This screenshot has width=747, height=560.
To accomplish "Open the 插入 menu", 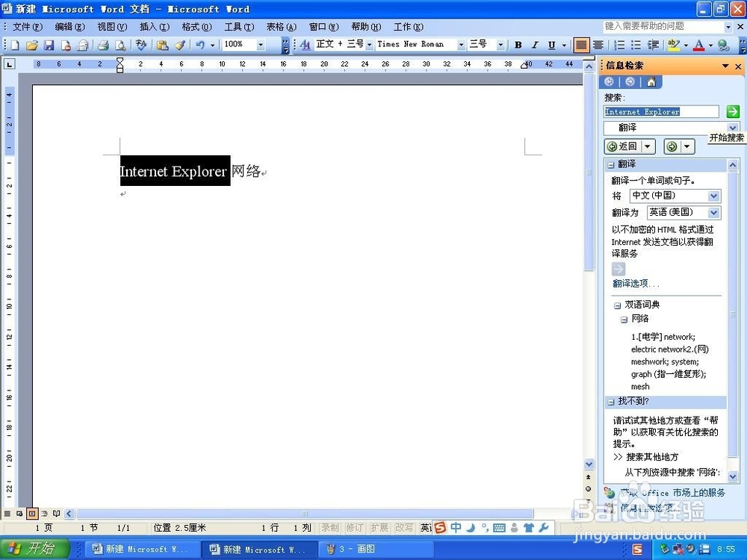I will 155,27.
